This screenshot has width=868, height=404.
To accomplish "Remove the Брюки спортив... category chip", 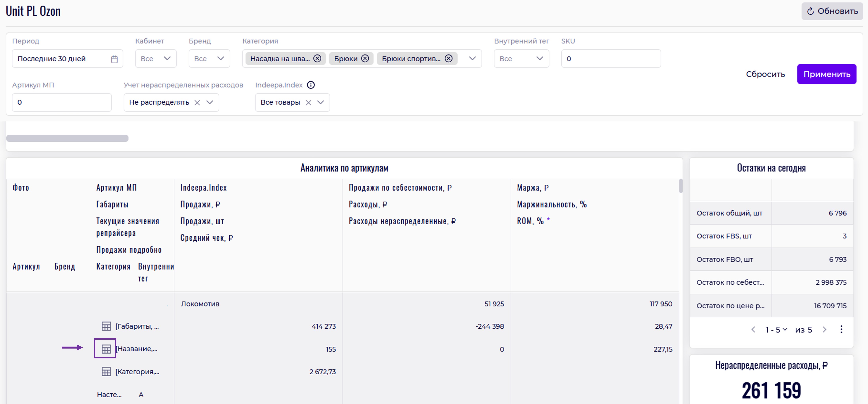I will (448, 59).
